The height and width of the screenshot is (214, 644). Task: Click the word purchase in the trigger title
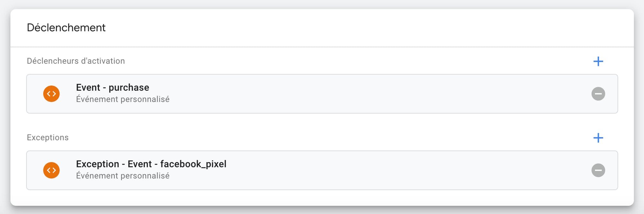click(129, 88)
